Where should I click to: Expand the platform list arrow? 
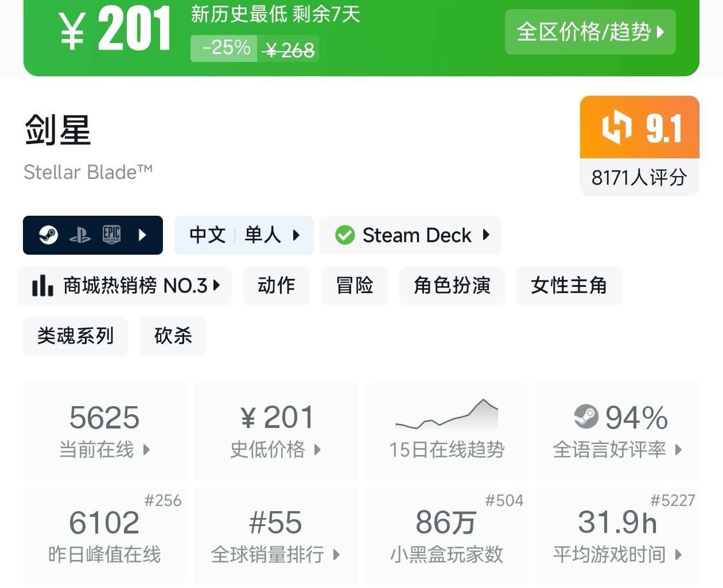tap(142, 235)
